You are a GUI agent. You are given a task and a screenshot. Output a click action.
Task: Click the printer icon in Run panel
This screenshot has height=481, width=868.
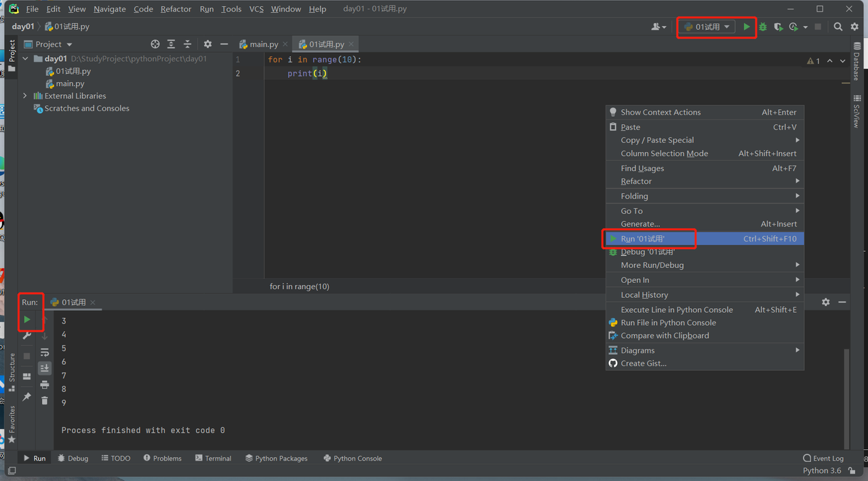click(45, 385)
